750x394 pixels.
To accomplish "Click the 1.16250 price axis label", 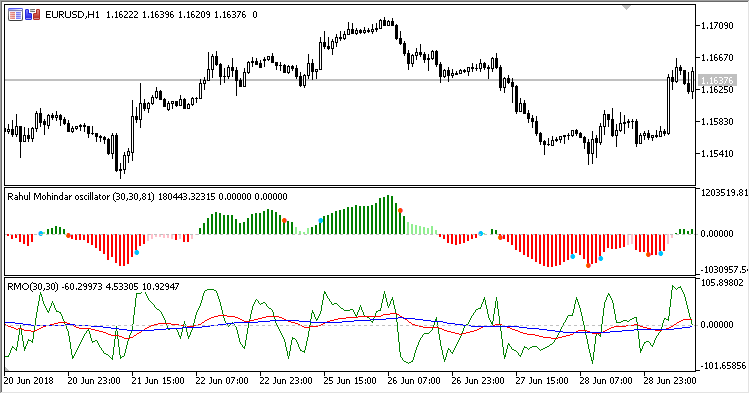I will coord(717,89).
